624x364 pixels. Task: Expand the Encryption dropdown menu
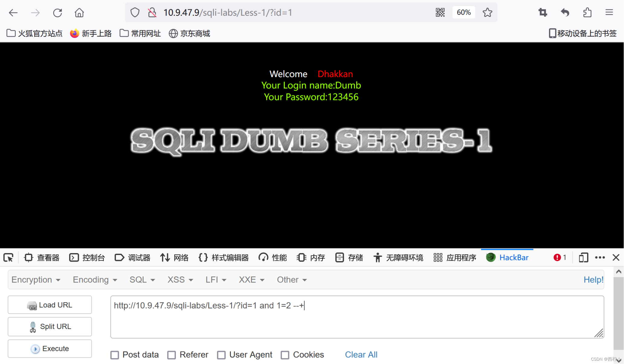[36, 280]
